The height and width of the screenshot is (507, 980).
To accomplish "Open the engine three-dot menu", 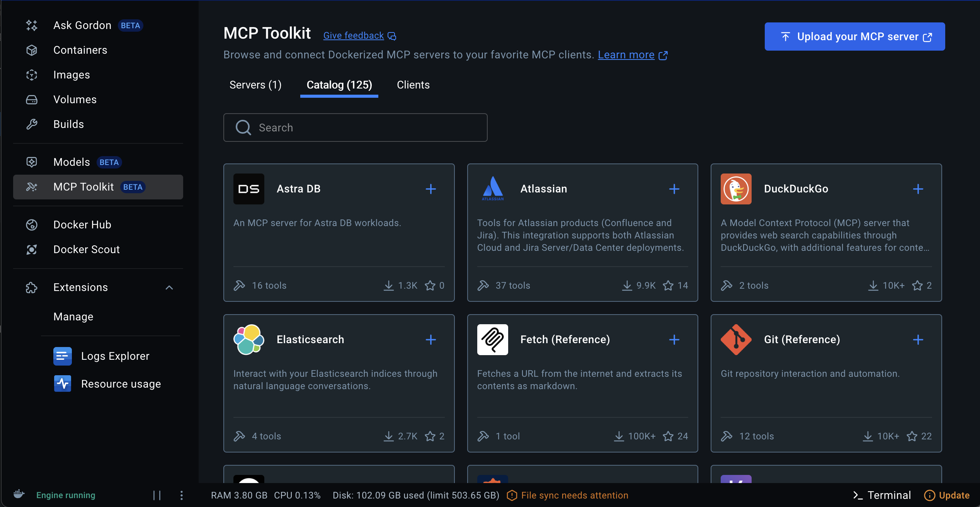I will (182, 495).
